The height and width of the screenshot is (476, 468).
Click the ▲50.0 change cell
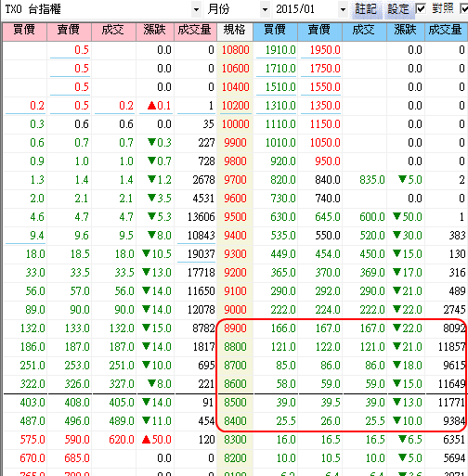[156, 440]
